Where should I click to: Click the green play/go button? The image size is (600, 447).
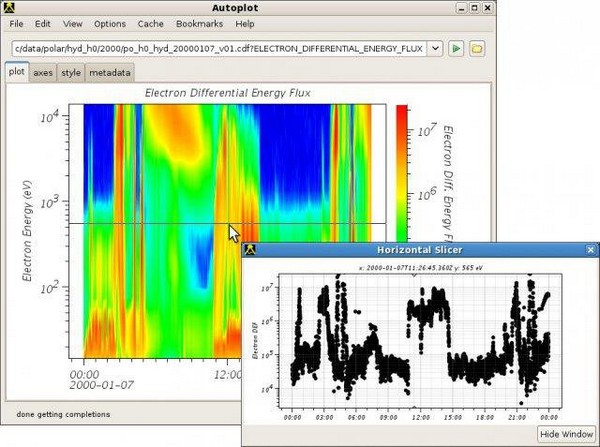(x=456, y=48)
